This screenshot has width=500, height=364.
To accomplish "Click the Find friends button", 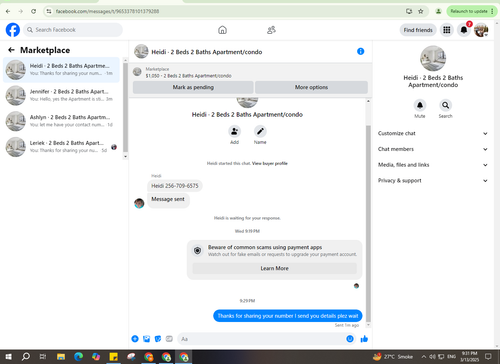I will coord(418,30).
